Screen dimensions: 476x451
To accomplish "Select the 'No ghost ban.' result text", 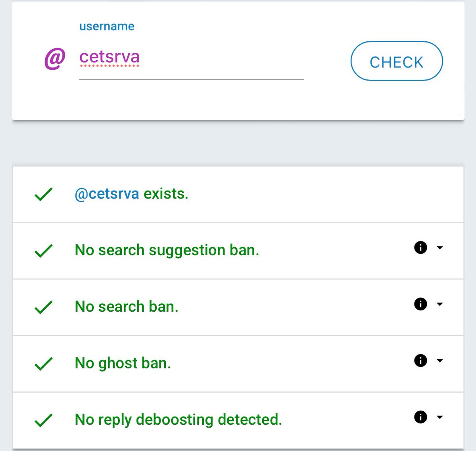I will point(123,363).
